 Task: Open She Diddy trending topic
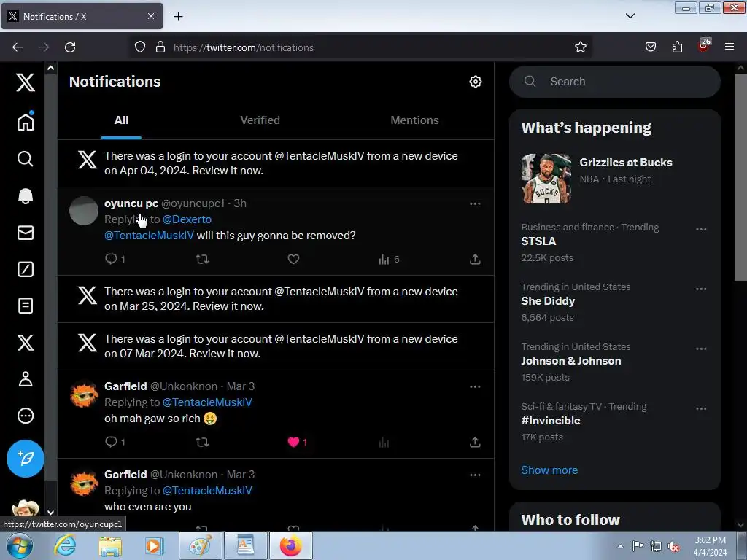[548, 301]
